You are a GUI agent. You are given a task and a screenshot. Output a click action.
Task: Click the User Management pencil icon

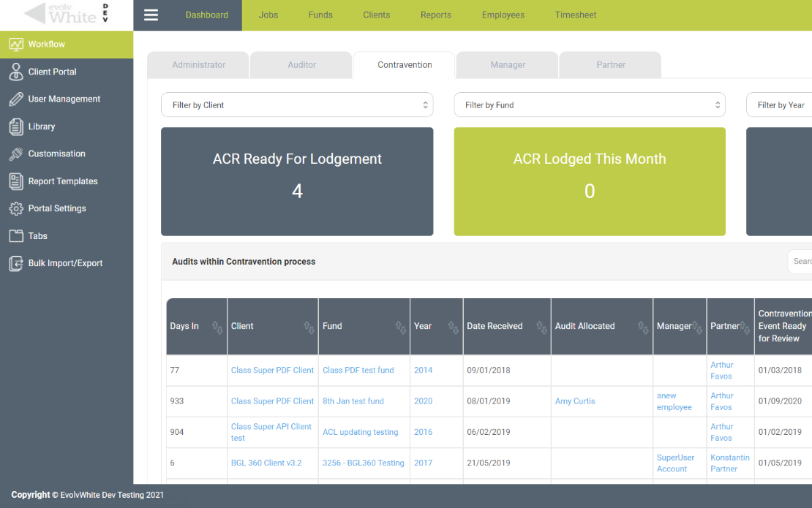(x=16, y=99)
